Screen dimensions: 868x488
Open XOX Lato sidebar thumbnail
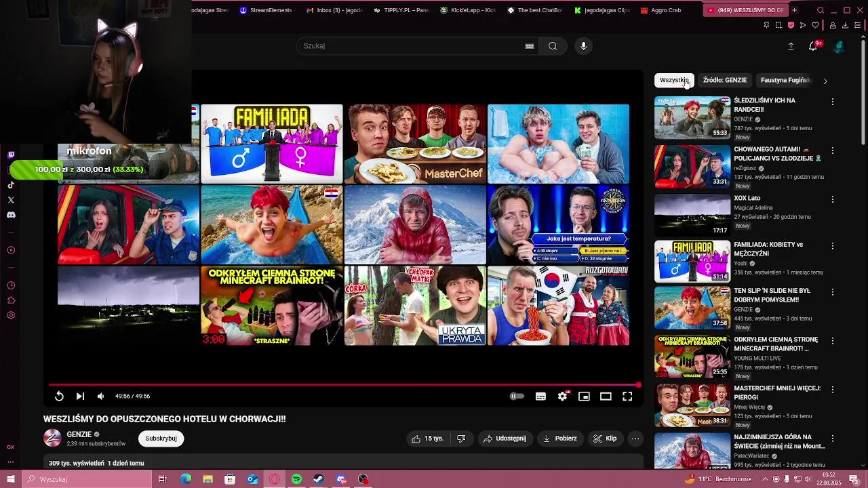pos(692,215)
